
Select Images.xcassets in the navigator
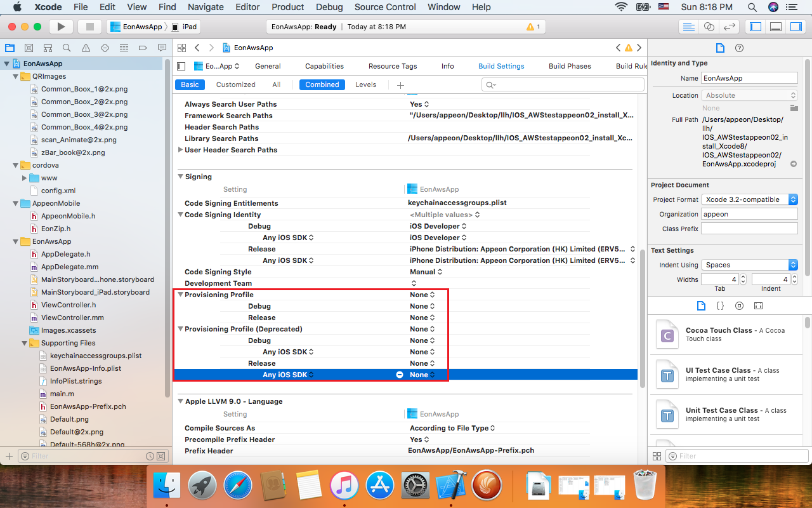[x=69, y=330]
